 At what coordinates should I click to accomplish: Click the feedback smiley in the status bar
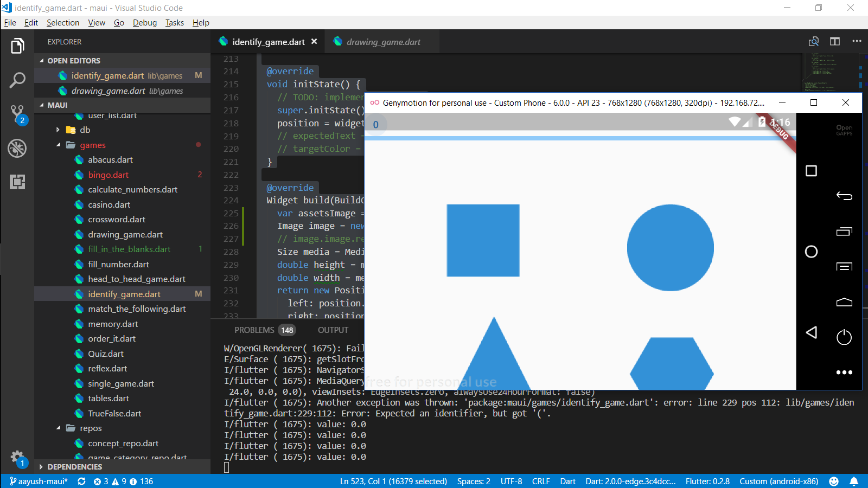[x=833, y=481]
